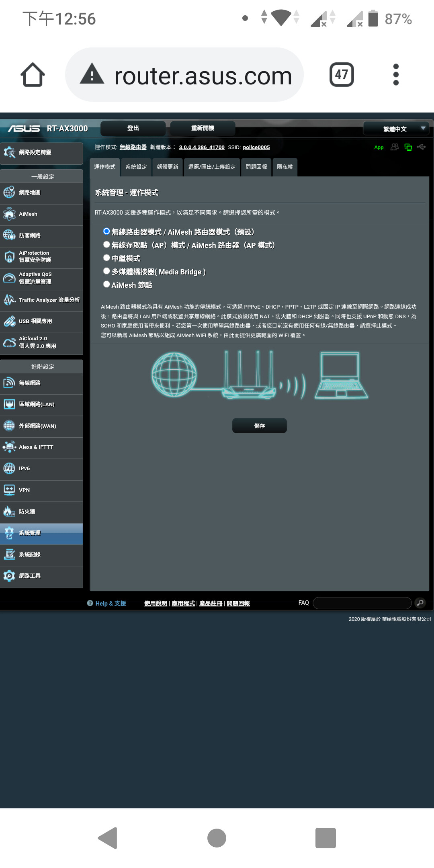This screenshot has width=434, height=868.
Task: Select 中繼模式 radio button
Action: pos(106,258)
